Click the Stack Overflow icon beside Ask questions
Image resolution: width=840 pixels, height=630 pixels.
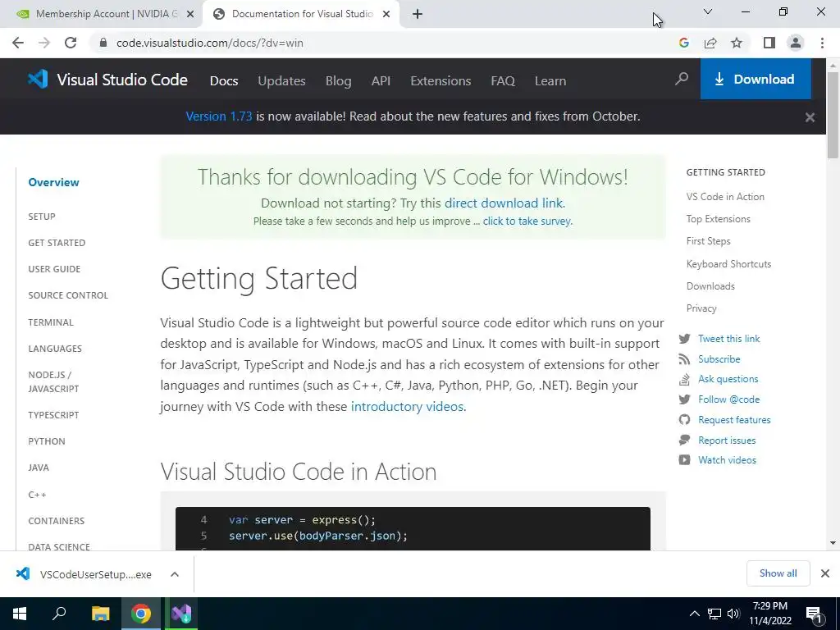[685, 379]
